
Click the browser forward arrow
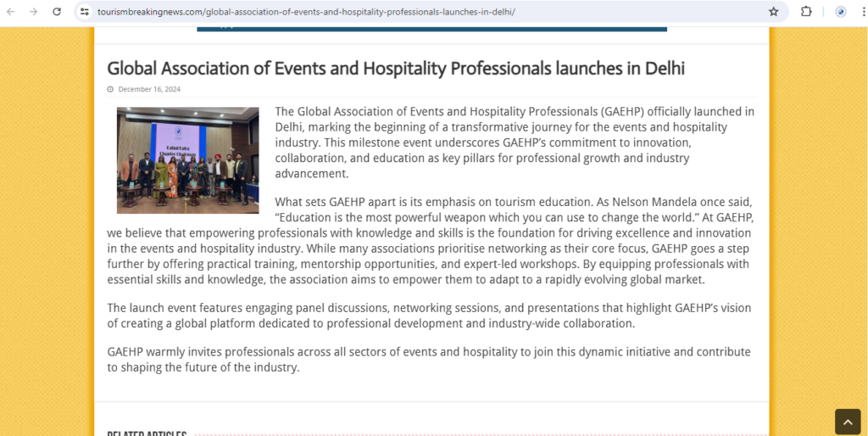tap(33, 12)
